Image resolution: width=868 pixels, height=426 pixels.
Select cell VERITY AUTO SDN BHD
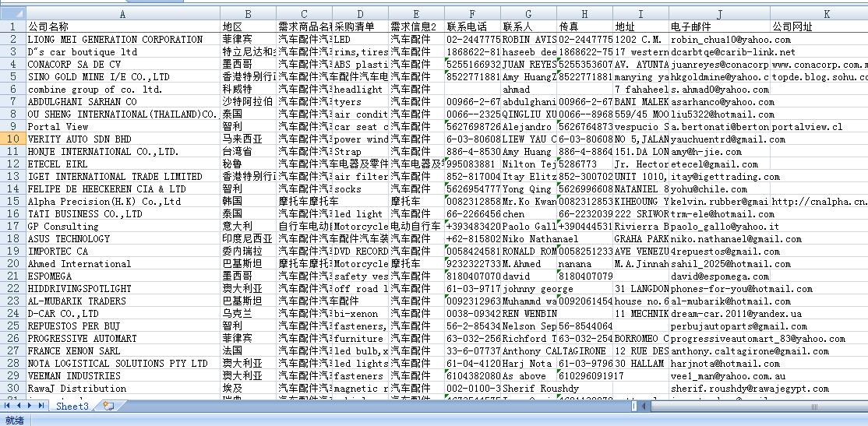coord(123,139)
